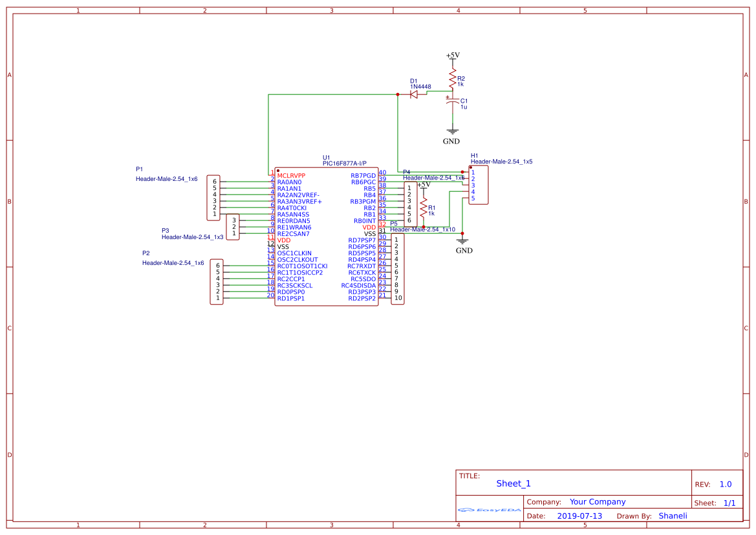Select the date 2019-07-13 field
This screenshot has height=535, width=756.
click(x=579, y=516)
